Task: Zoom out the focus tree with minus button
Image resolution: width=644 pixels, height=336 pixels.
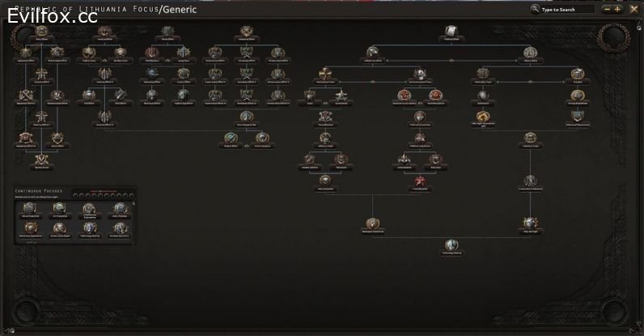Action: tap(607, 9)
